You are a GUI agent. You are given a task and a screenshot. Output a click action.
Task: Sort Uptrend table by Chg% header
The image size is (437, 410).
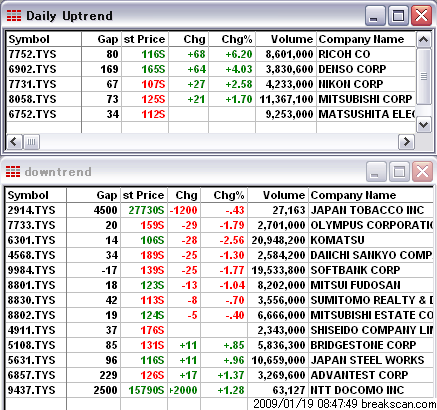pyautogui.click(x=232, y=39)
